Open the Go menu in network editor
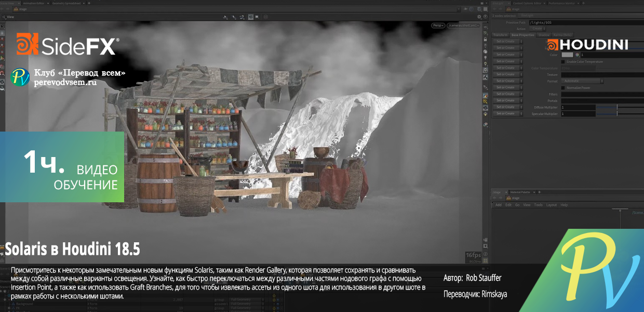 [x=517, y=205]
